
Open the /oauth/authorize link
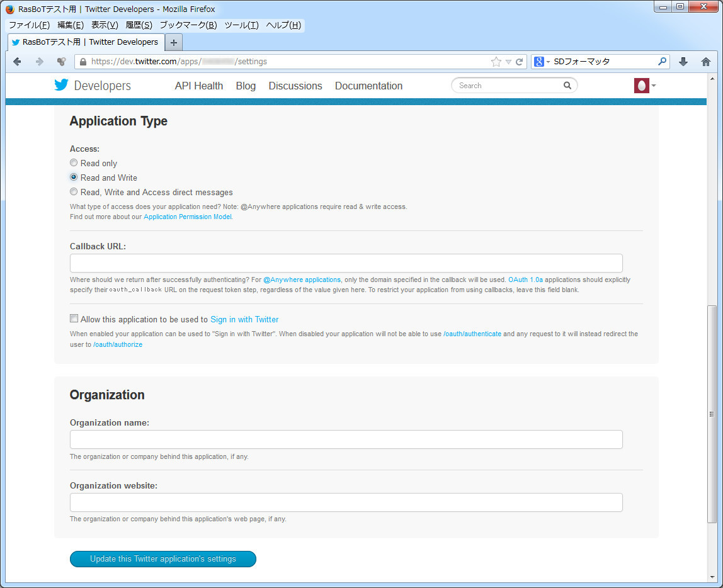(118, 344)
